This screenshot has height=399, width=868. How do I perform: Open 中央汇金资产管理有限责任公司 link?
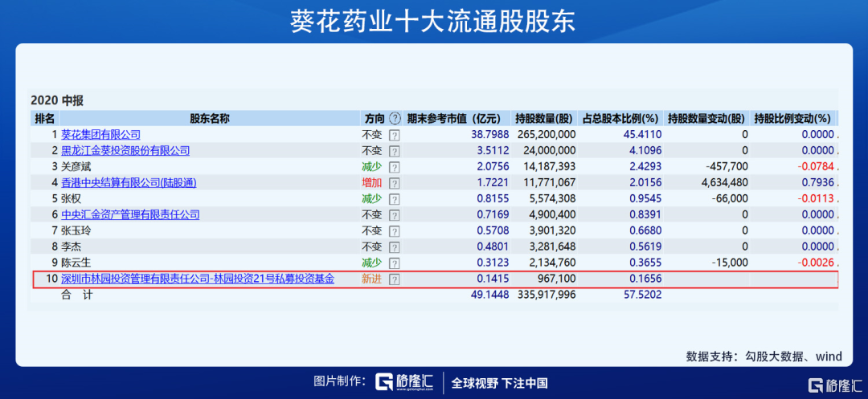[130, 215]
